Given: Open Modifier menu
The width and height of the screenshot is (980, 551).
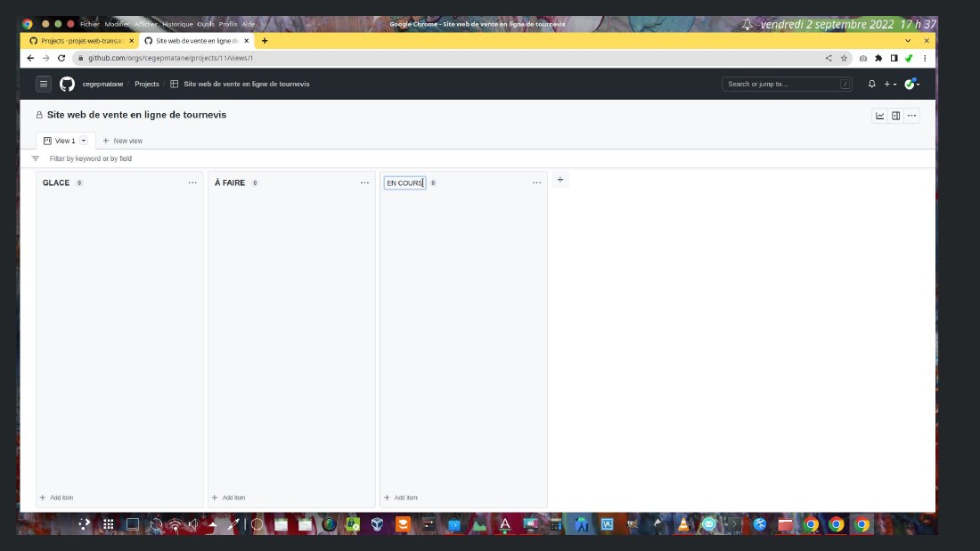Looking at the screenshot, I should coord(117,24).
